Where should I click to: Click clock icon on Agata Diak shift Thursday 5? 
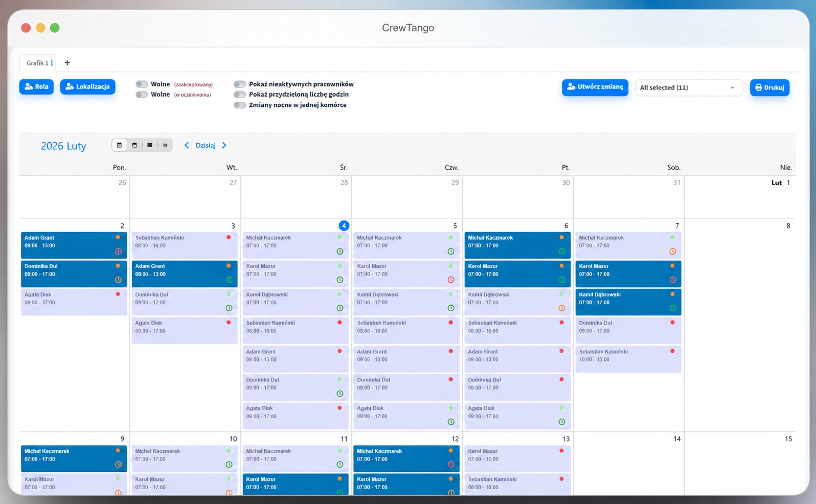coord(451,422)
